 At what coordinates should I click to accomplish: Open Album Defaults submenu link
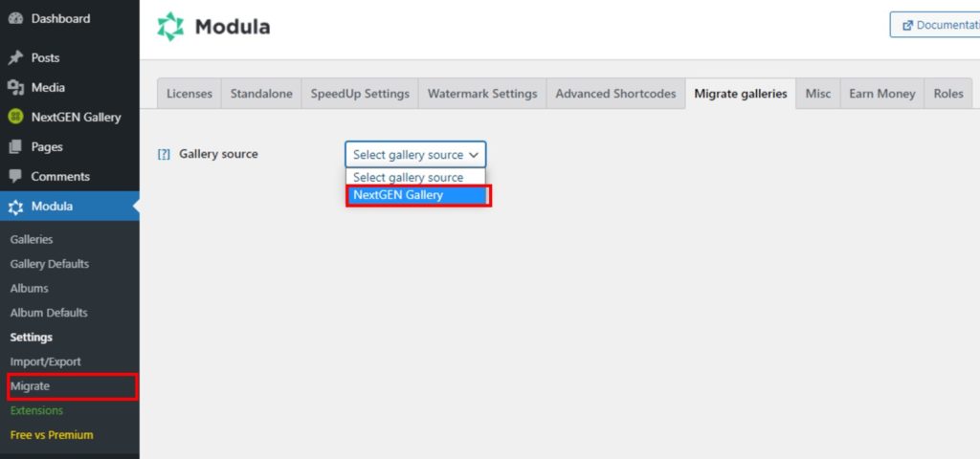point(49,313)
